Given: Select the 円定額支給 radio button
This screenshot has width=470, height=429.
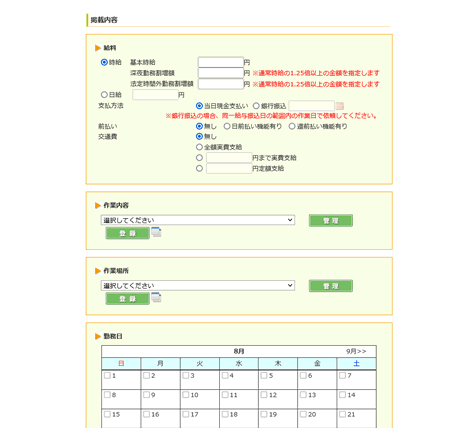Looking at the screenshot, I should pyautogui.click(x=199, y=168).
